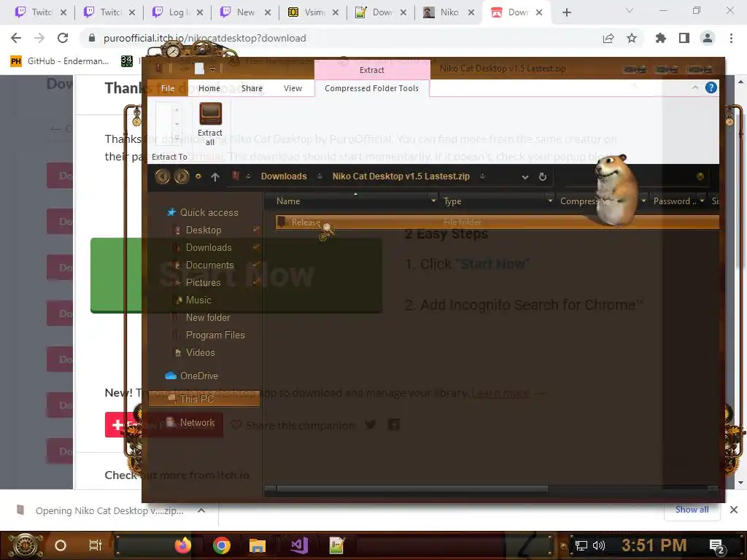Expand the Extract To gallery arrow

(177, 138)
